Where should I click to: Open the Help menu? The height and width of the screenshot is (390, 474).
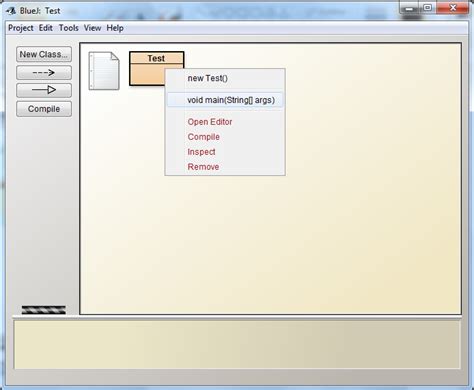coord(115,28)
